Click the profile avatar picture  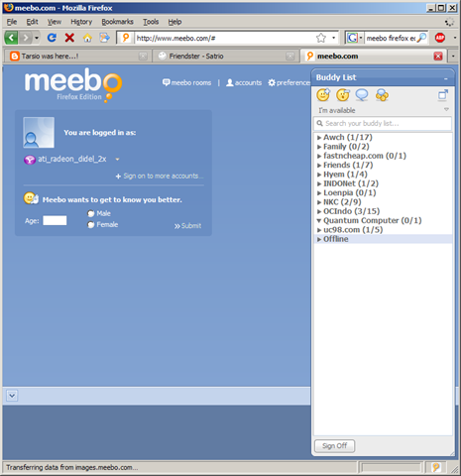39,133
